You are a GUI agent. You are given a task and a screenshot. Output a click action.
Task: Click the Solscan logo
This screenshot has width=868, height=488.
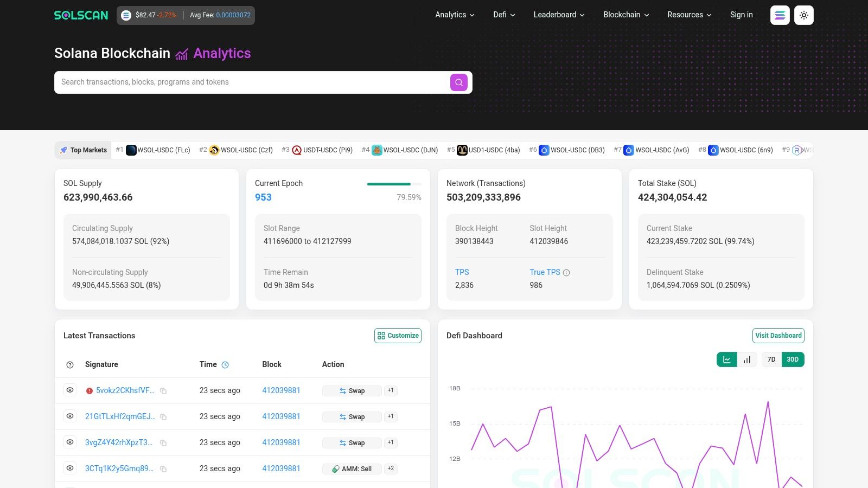[x=80, y=15]
